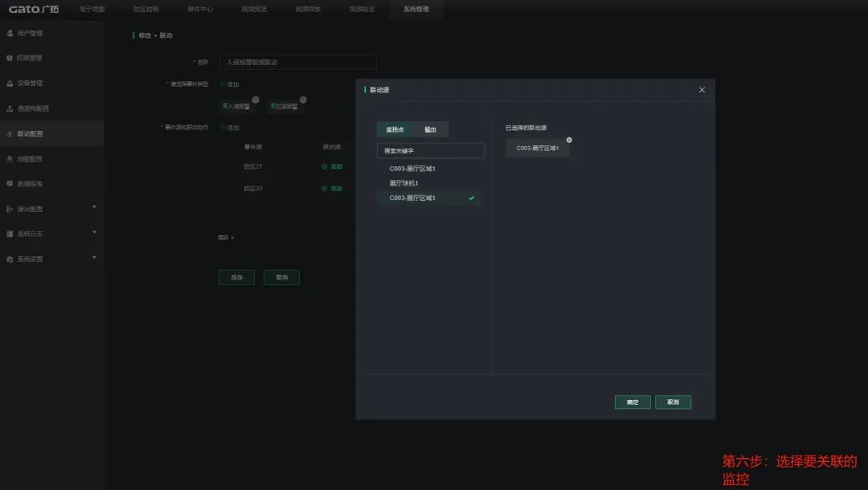Expand the 系统设置 sidebar submenu arrow
This screenshot has width=868, height=490.
(94, 258)
